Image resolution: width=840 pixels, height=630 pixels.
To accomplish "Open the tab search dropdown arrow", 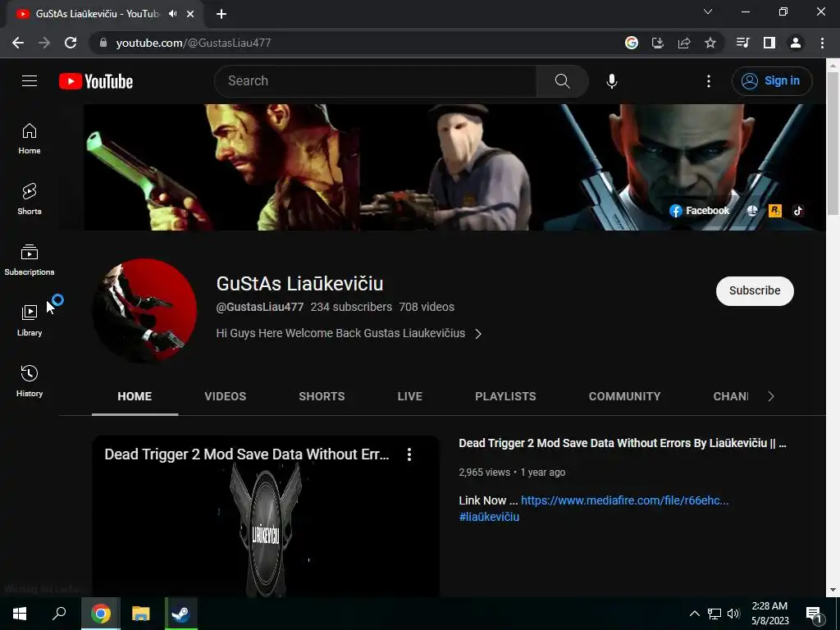I will point(708,11).
